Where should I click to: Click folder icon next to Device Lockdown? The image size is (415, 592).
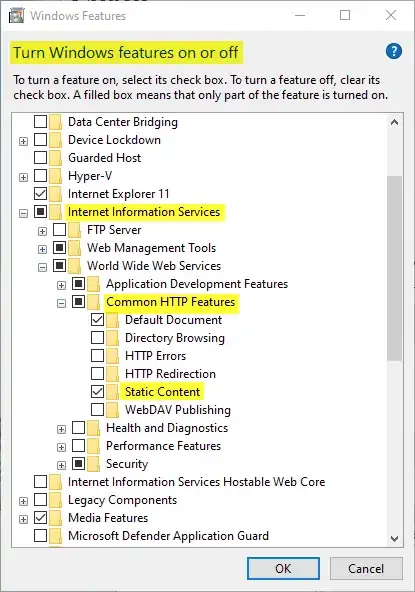56,140
